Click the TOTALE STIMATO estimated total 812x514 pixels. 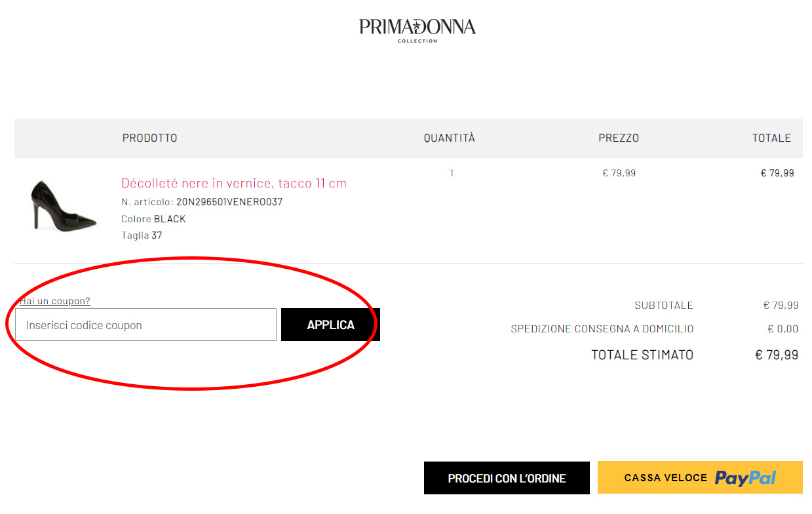(642, 355)
